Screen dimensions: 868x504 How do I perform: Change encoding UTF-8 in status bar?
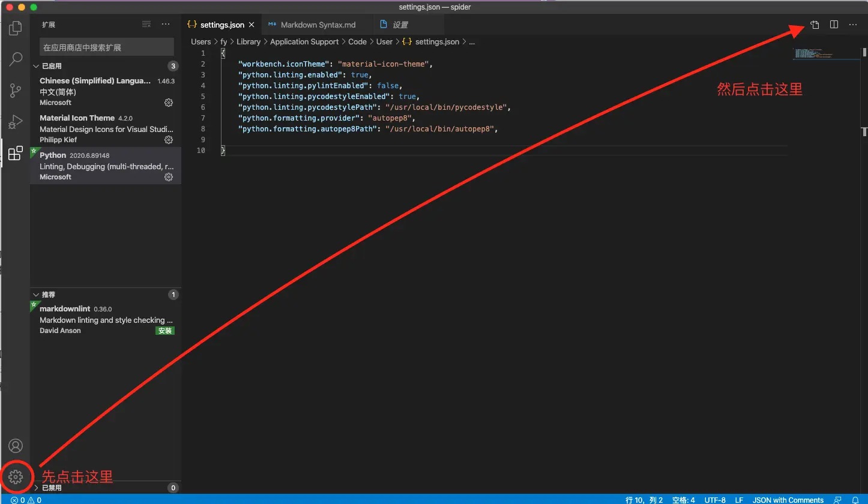[x=715, y=500]
